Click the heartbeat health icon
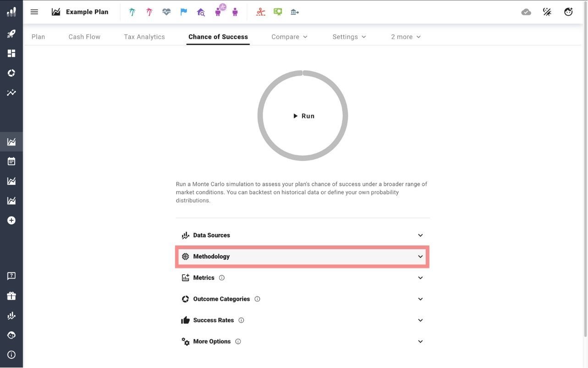This screenshot has height=368, width=588. [166, 12]
